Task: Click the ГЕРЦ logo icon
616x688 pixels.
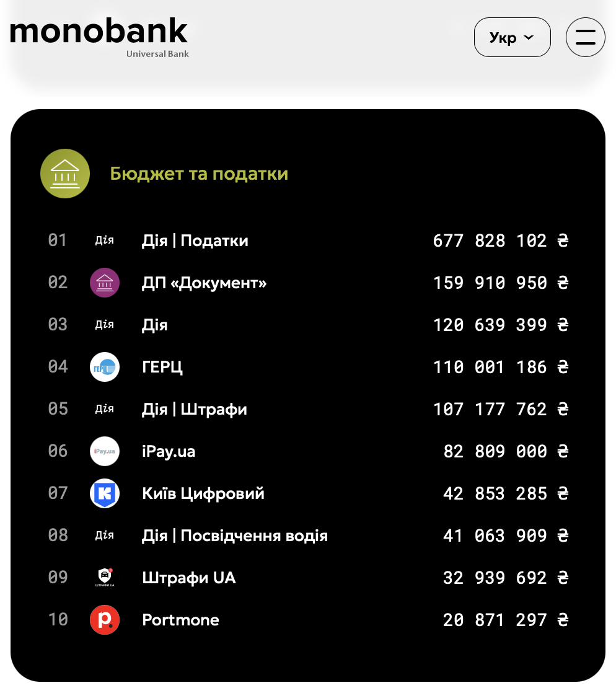Action: click(x=104, y=367)
